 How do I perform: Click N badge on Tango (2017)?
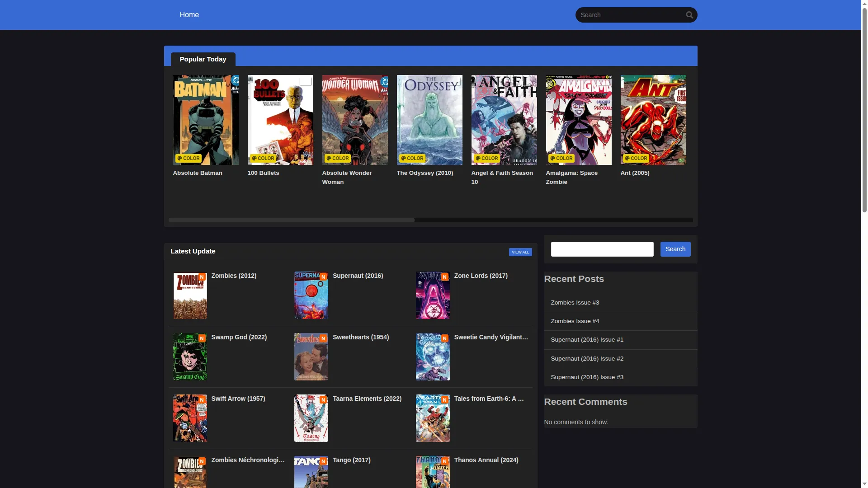point(323,461)
